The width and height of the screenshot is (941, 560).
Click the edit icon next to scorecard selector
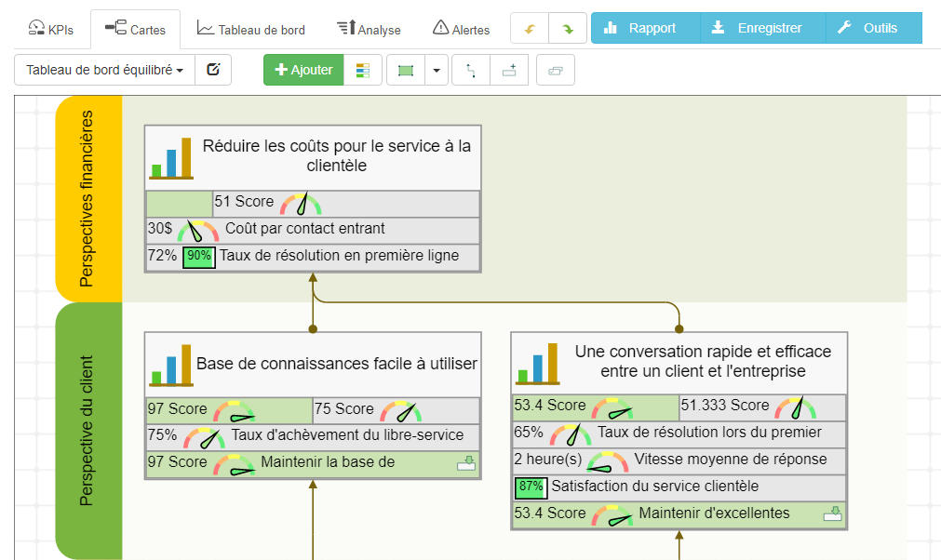click(213, 69)
